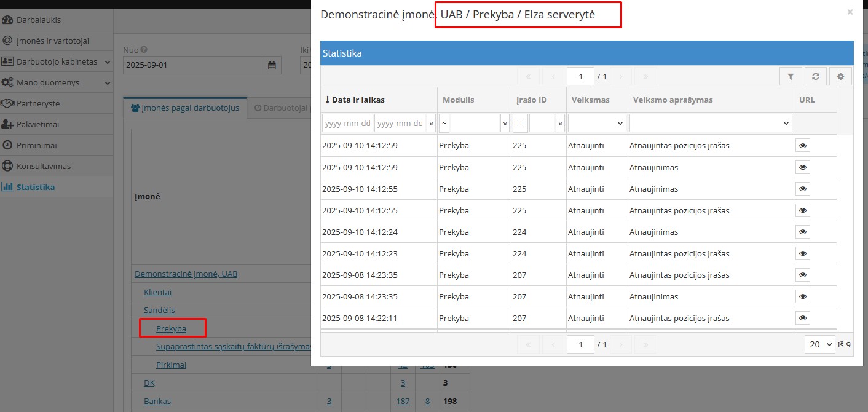Open the Veiksmas filter dropdown
868x412 pixels.
click(x=596, y=124)
